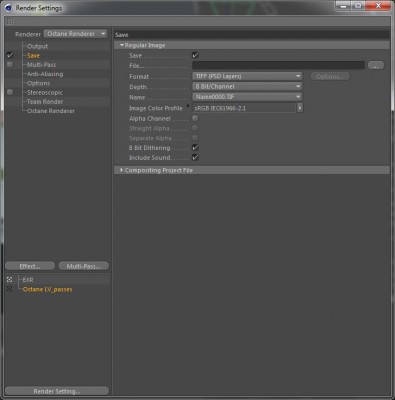Open the Format dropdown showing TIFF
Screen dimensions: 395x400
(247, 76)
